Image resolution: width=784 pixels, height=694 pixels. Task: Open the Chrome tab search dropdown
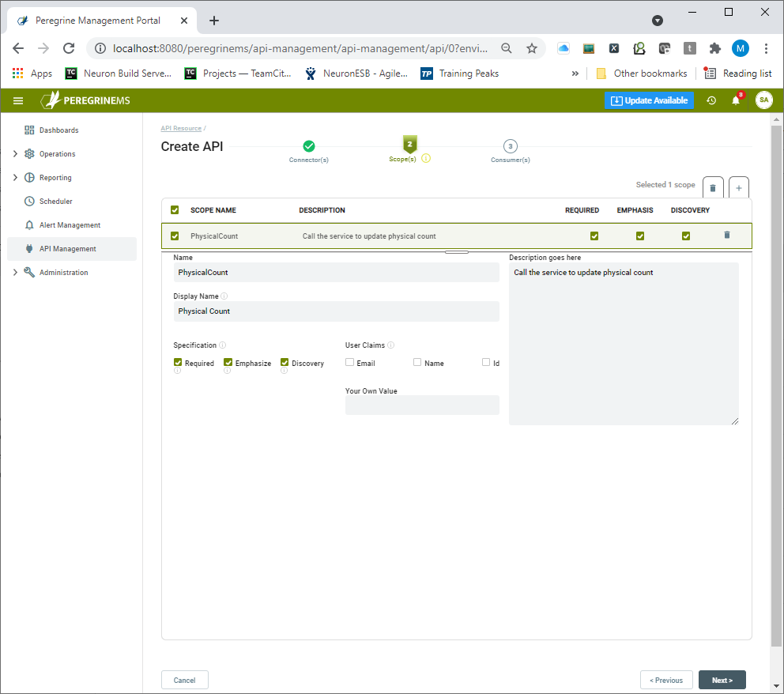[658, 21]
